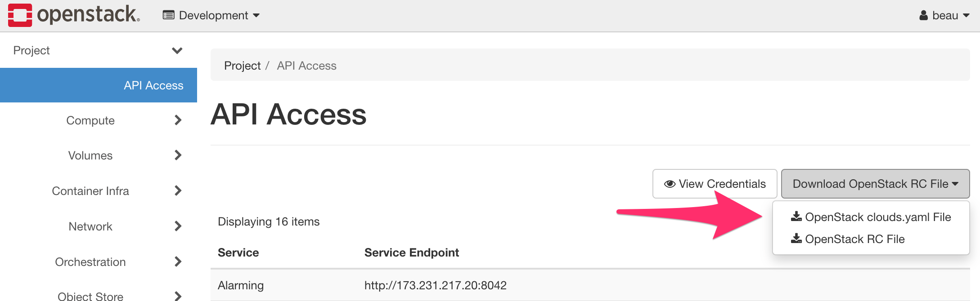Image resolution: width=980 pixels, height=301 pixels.
Task: Expand the Container Infra chevron
Action: pos(178,190)
